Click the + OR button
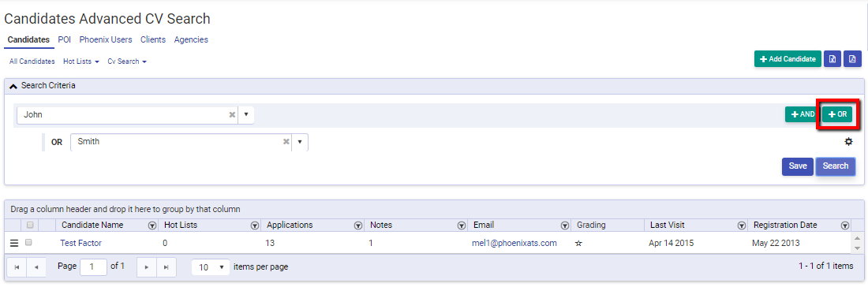868x287 pixels. [837, 114]
